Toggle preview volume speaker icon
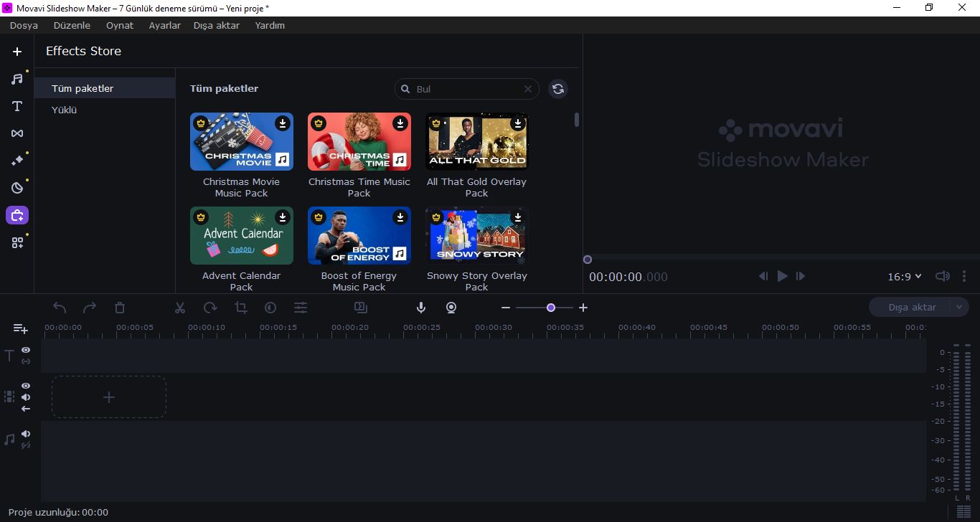Screen dimensions: 980x522 tap(942, 276)
